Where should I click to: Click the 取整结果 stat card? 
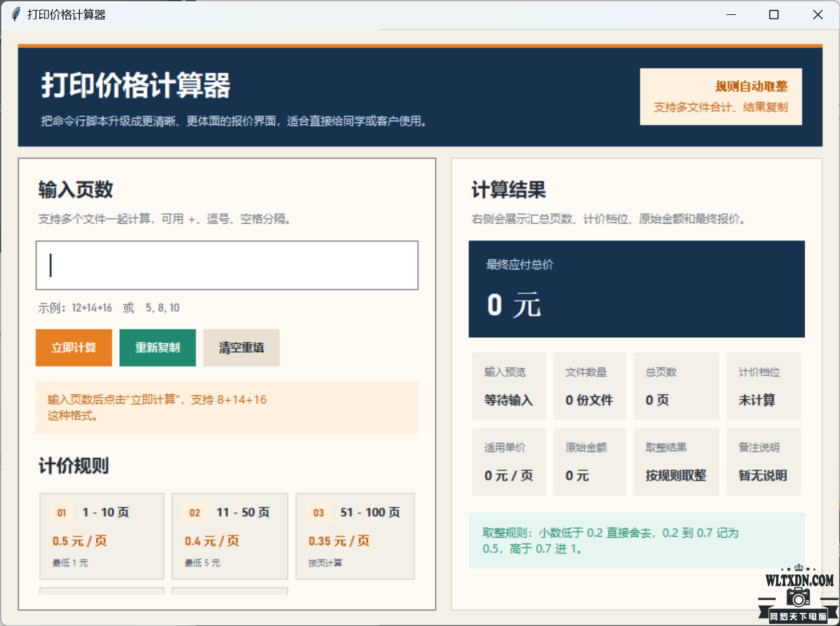point(676,461)
